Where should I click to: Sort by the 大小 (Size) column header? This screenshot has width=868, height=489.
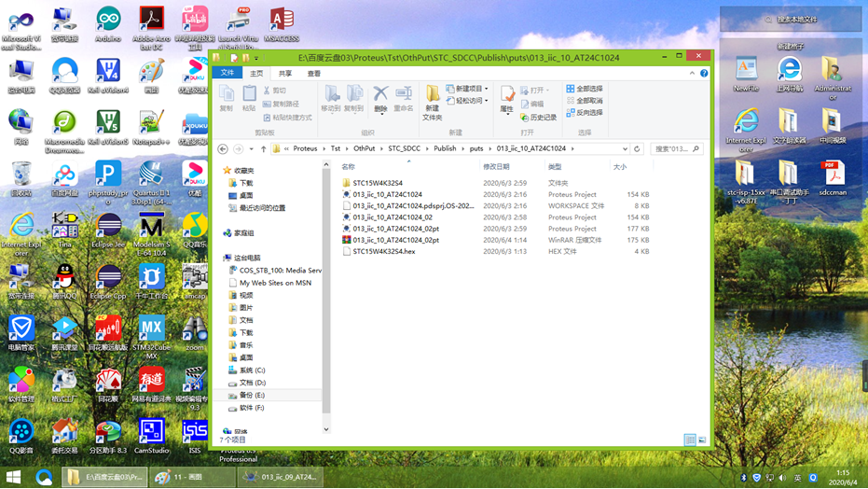click(620, 167)
